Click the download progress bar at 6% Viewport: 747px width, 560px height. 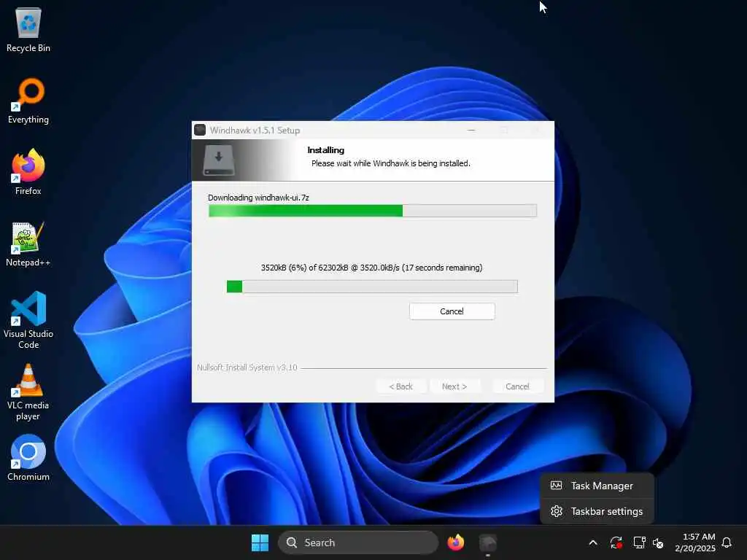pyautogui.click(x=372, y=287)
